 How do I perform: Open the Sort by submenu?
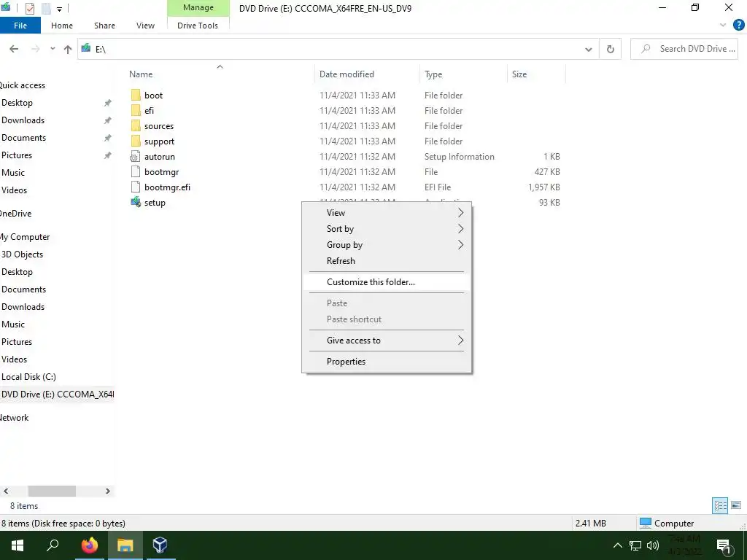coord(387,229)
